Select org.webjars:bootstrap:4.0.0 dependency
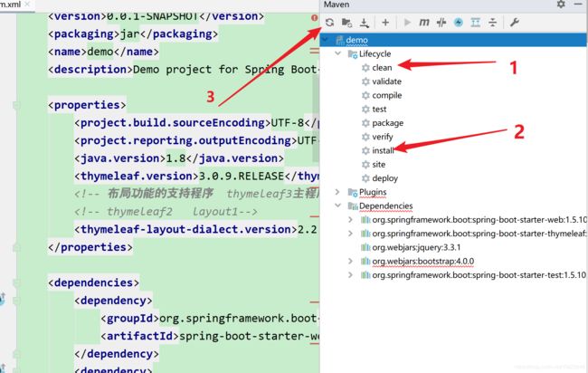 click(x=423, y=261)
